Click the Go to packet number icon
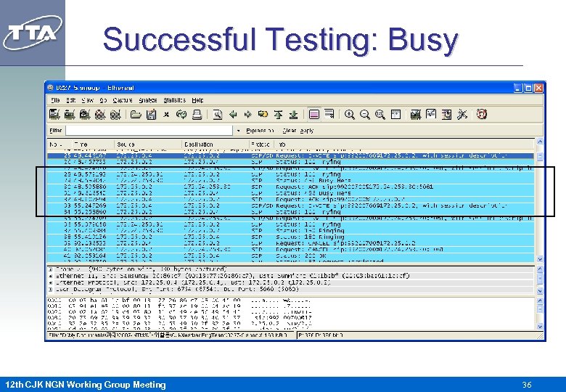The width and height of the screenshot is (566, 392). 263,115
